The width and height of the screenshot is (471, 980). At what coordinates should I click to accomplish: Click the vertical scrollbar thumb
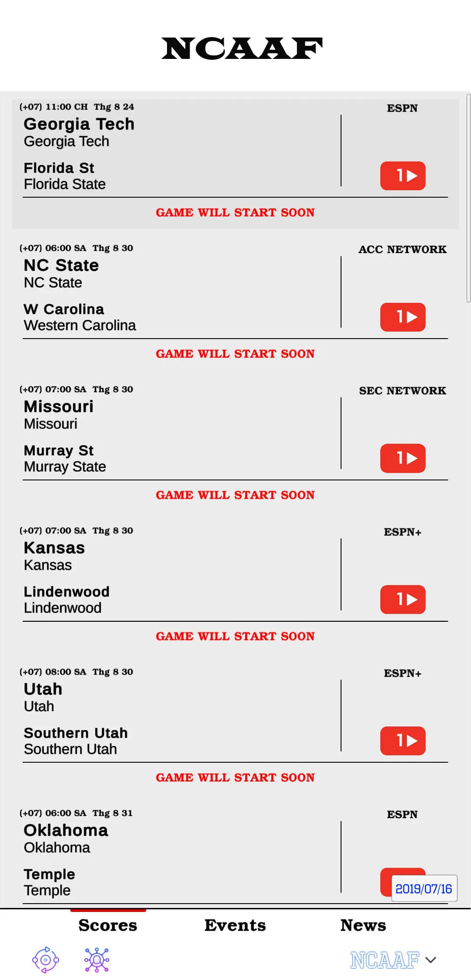click(x=468, y=197)
